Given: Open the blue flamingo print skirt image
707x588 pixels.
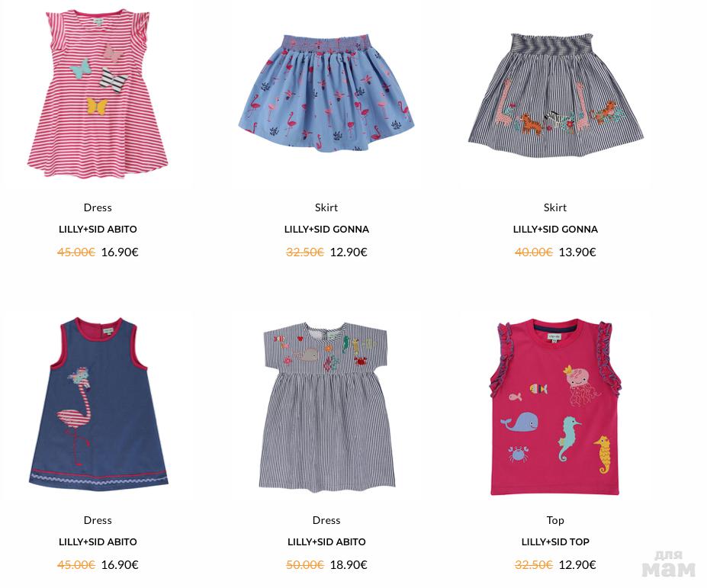Looking at the screenshot, I should (x=326, y=93).
